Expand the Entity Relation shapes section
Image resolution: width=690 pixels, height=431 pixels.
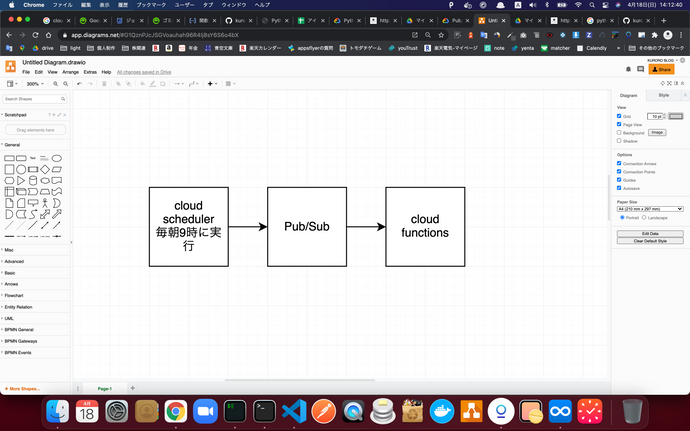pos(35,307)
